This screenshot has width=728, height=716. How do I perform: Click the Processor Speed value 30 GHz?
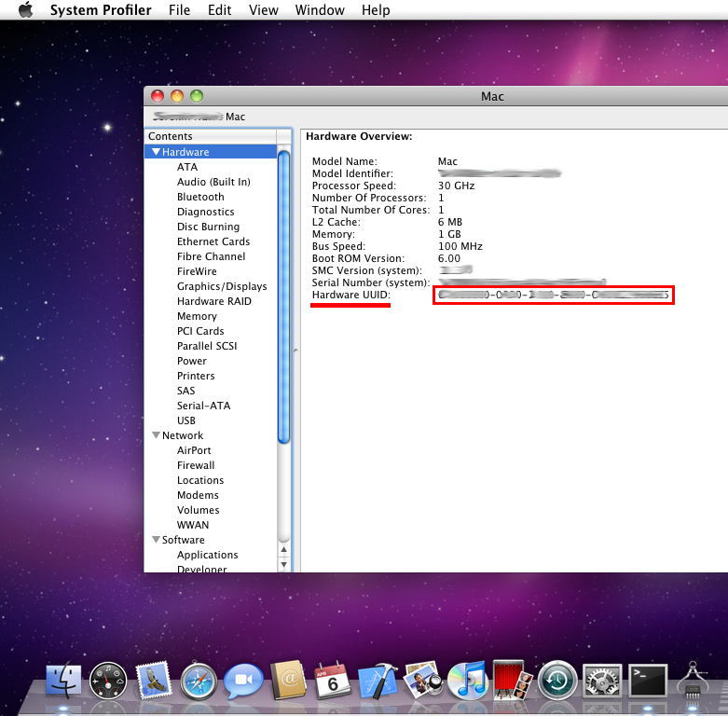(x=456, y=186)
